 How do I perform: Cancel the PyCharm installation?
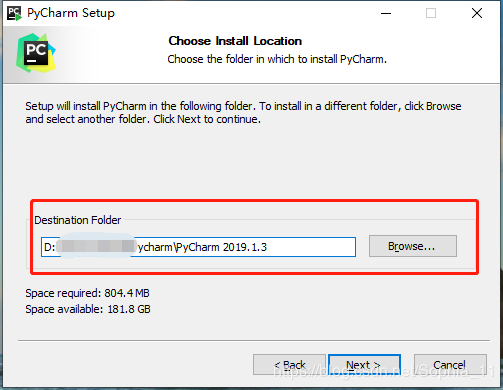pos(450,365)
